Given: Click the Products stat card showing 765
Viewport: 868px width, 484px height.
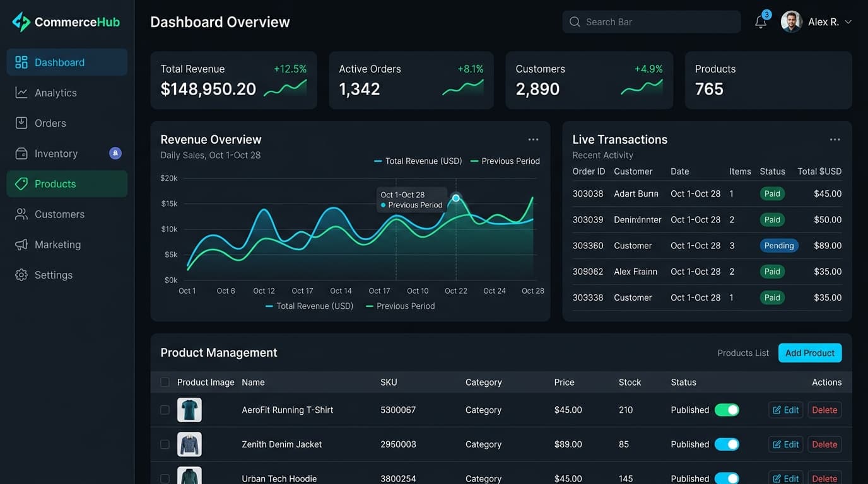Looking at the screenshot, I should tap(768, 80).
